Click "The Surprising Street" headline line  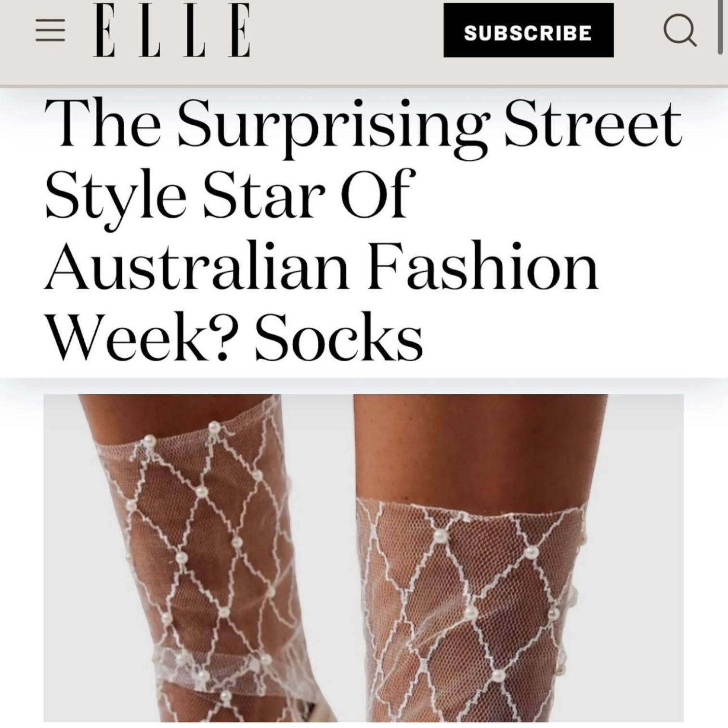[364, 125]
